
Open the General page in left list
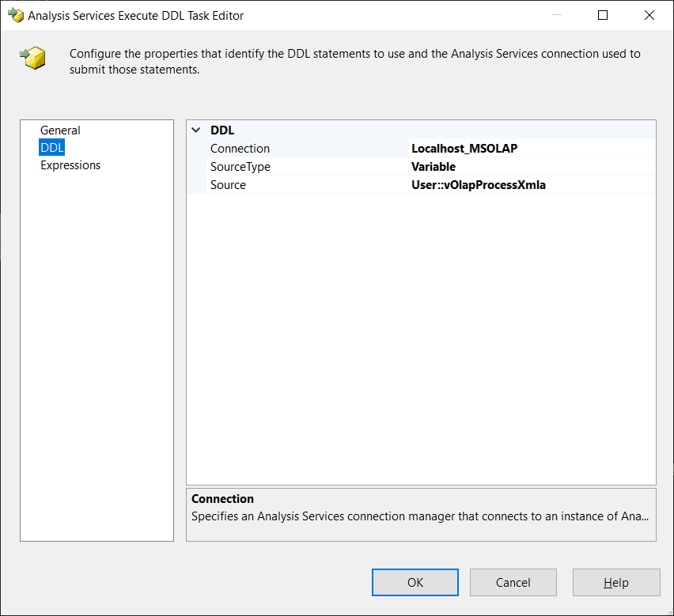point(60,130)
